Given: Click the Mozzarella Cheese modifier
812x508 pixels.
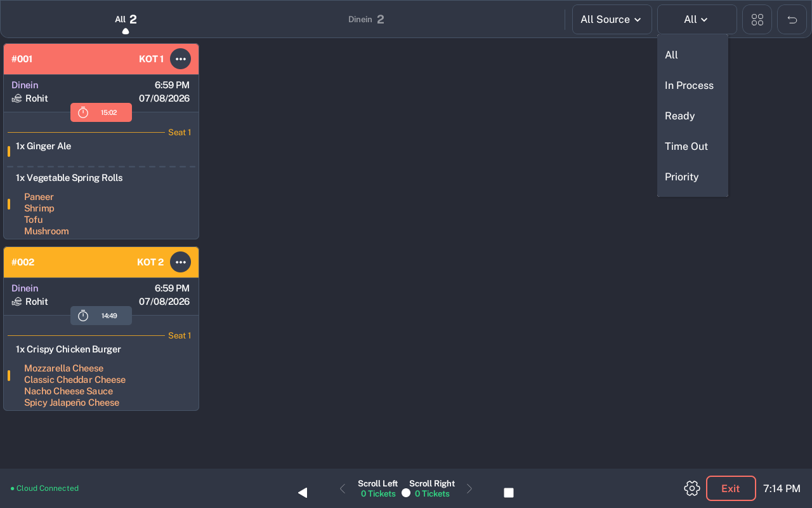Looking at the screenshot, I should pyautogui.click(x=63, y=368).
